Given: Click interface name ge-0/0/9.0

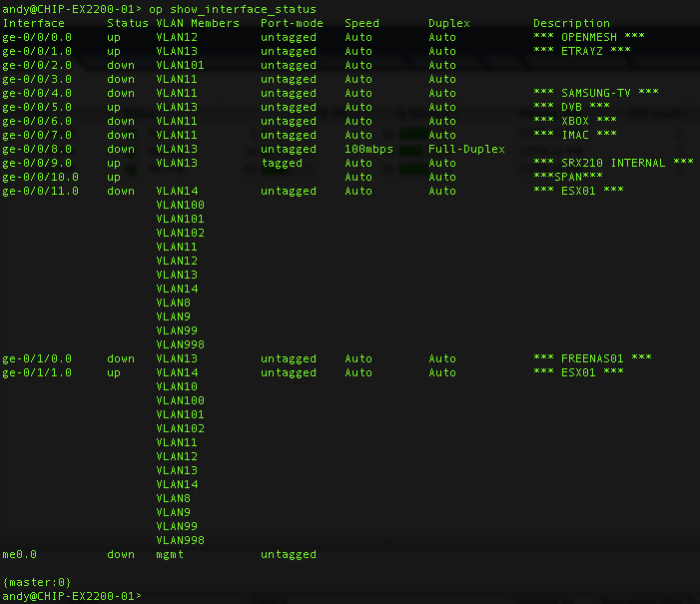Looking at the screenshot, I should point(37,163).
